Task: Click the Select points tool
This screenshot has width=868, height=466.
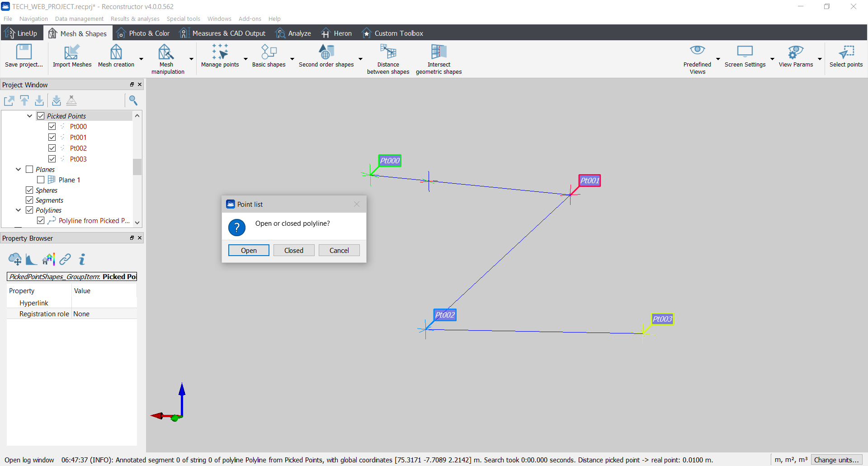Action: click(x=846, y=52)
